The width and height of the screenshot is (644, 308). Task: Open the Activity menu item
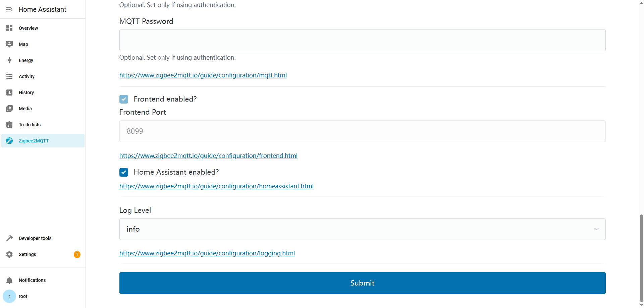[x=26, y=76]
